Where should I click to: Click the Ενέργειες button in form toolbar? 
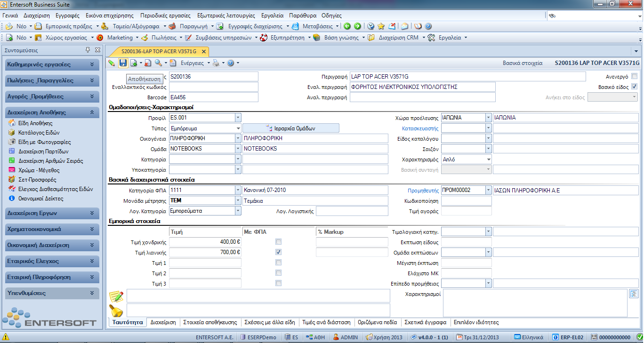pyautogui.click(x=192, y=63)
